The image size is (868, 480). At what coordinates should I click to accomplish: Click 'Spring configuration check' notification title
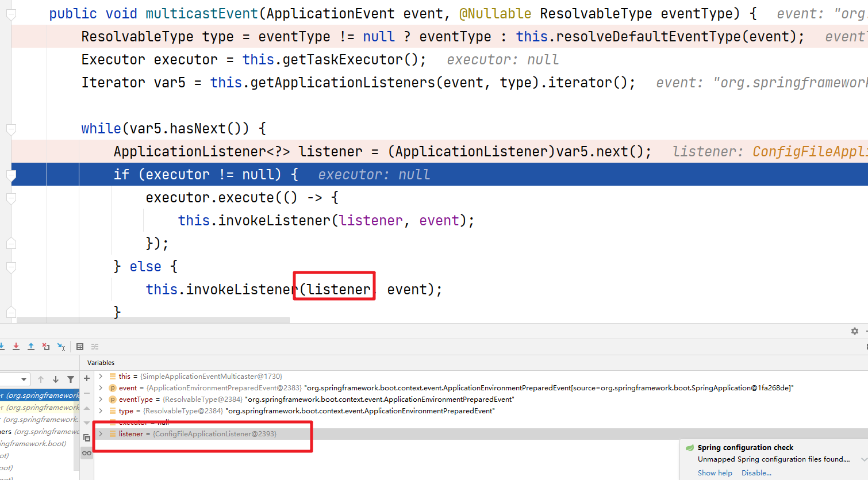(x=746, y=447)
